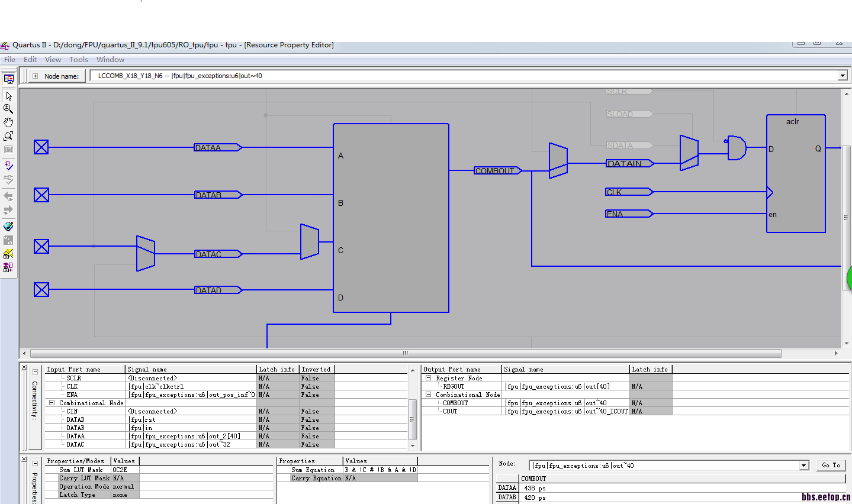Collapse the input Combinational Node tree
This screenshot has width=852, height=504.
[x=52, y=403]
